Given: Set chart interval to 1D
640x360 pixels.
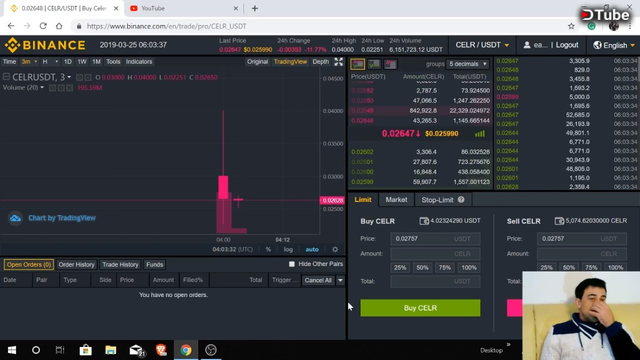Looking at the screenshot, I should tap(68, 62).
